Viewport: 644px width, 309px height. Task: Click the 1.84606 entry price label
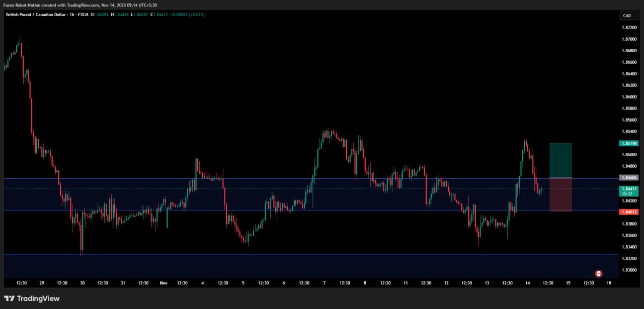(x=629, y=178)
